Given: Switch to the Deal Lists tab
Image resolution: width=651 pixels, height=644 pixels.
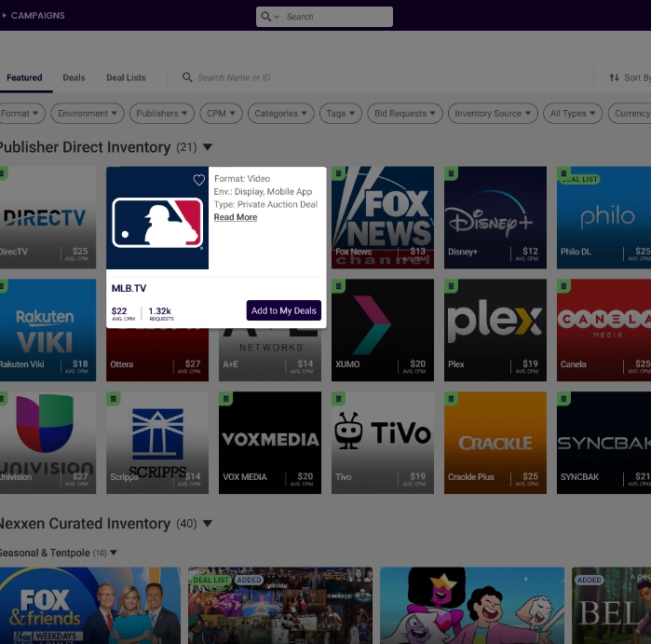Looking at the screenshot, I should 127,77.
